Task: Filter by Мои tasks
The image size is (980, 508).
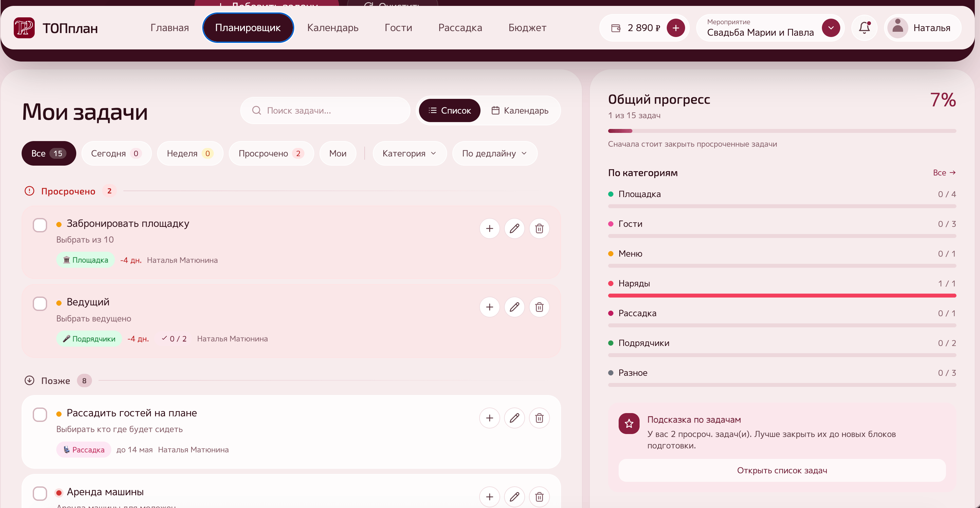Action: (338, 154)
